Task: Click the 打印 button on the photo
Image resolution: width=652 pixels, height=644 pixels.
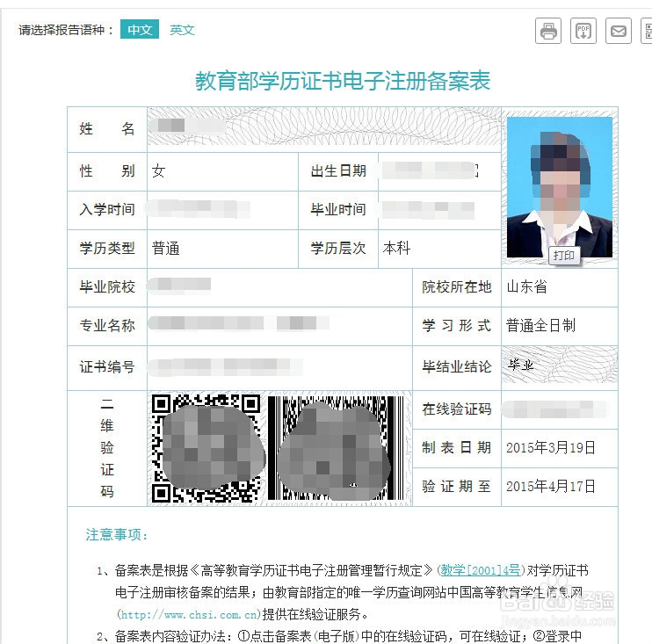Action: [x=564, y=256]
